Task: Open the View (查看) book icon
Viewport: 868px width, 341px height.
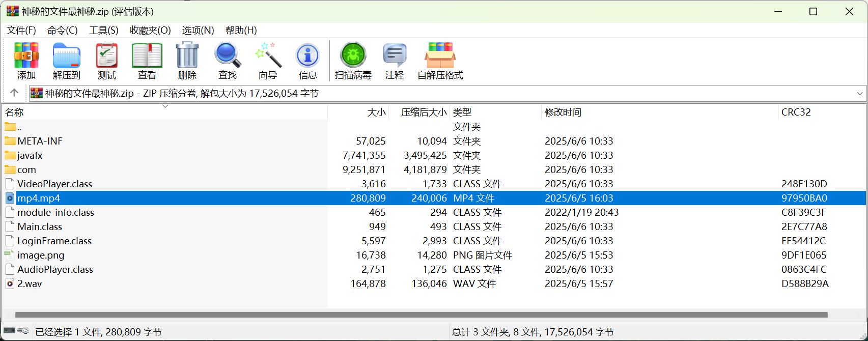Action: coord(147,56)
